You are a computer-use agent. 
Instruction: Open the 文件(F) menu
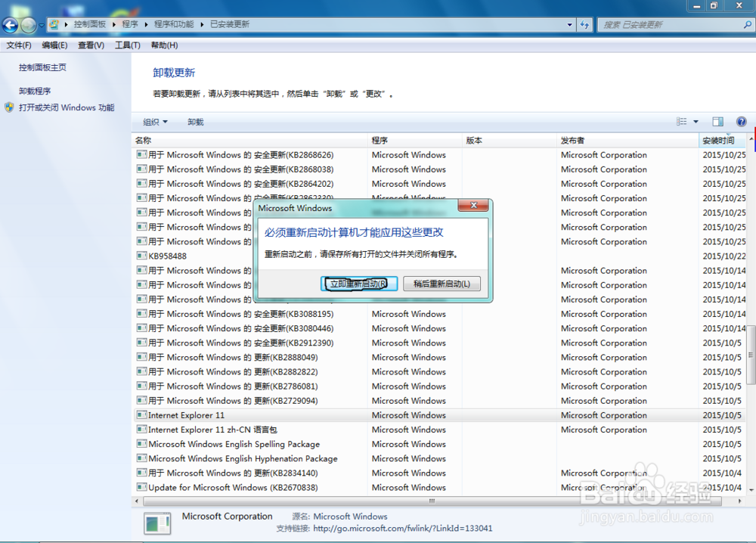19,45
